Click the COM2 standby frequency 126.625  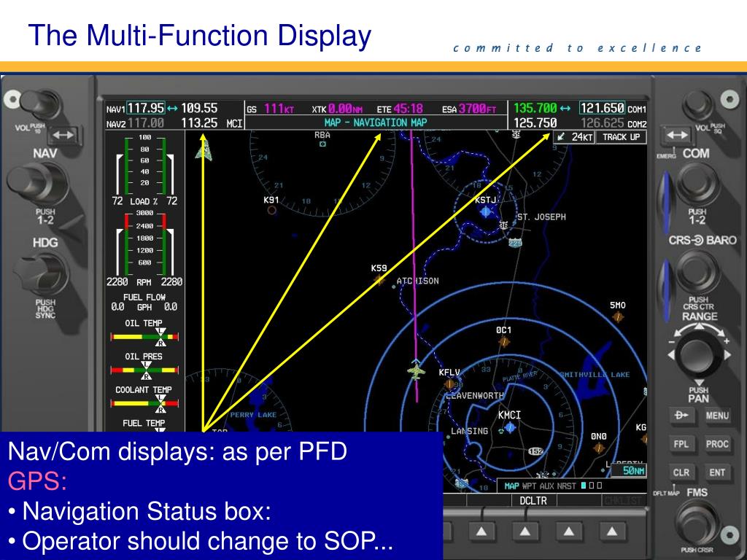coord(602,123)
